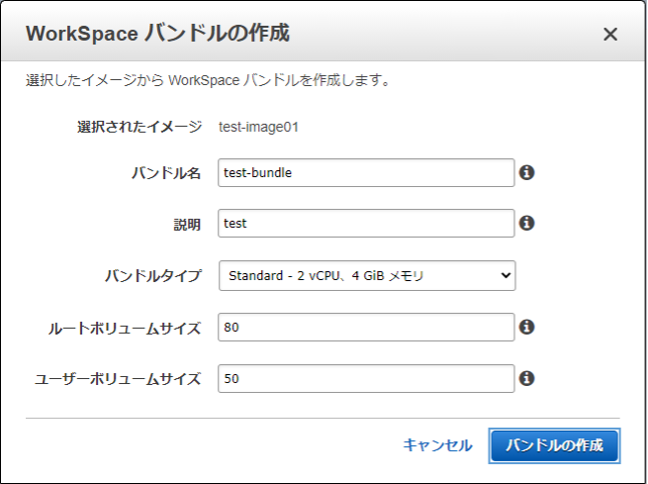Click the info icon beside 説明 field
648x484 pixels.
(x=526, y=223)
